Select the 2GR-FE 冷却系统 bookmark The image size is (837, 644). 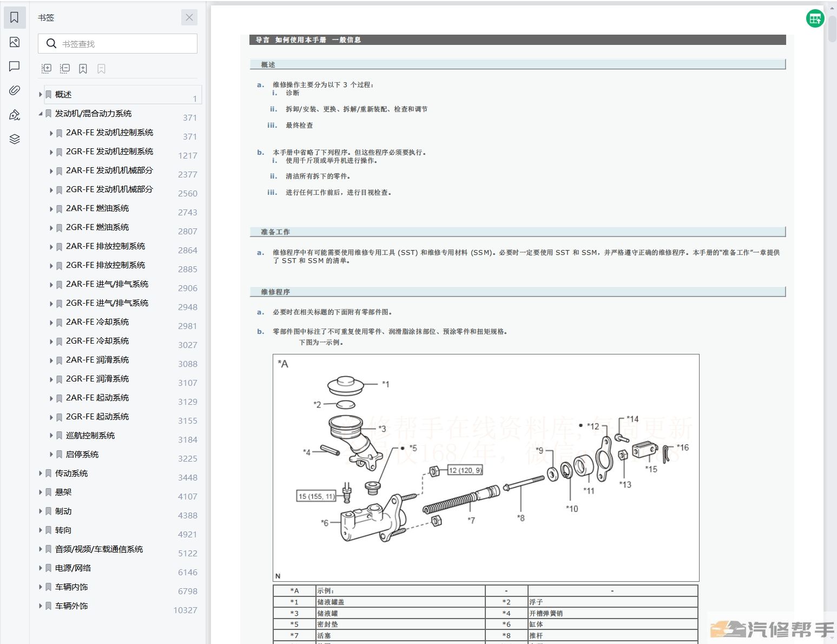tap(97, 341)
